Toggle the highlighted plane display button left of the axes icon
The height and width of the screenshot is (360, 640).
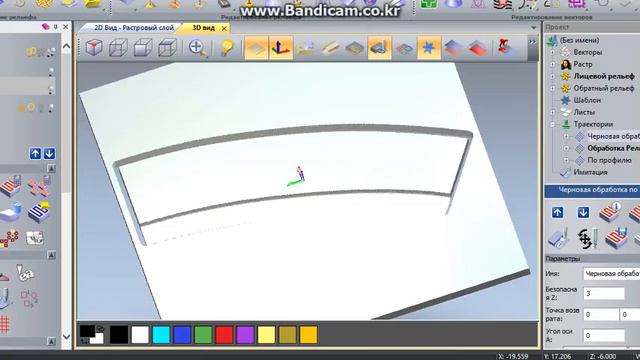coord(256,48)
